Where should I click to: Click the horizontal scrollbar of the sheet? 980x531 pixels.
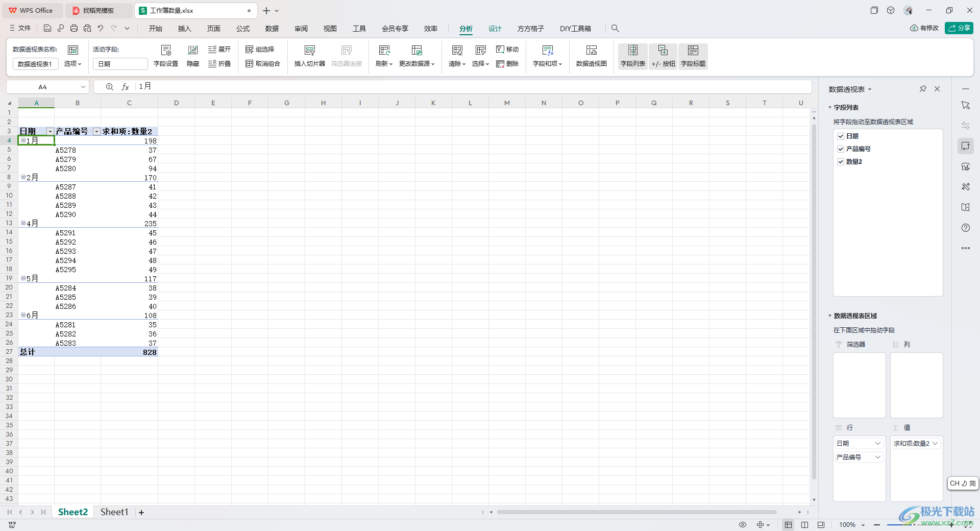tap(637, 512)
